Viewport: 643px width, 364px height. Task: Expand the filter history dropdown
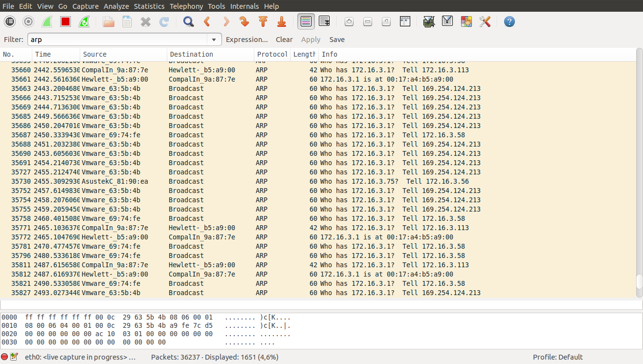pyautogui.click(x=214, y=40)
